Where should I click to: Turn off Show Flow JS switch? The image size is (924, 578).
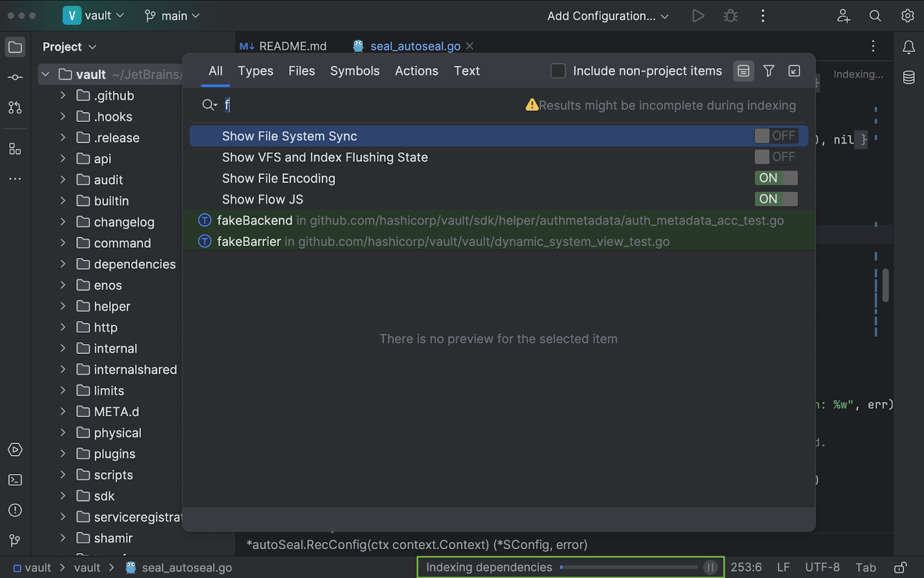[776, 199]
